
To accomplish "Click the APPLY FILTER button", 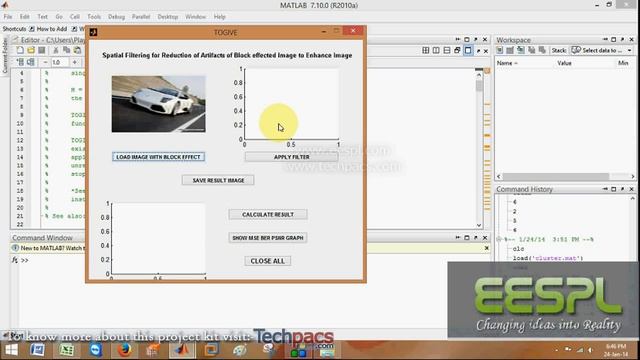I will tap(291, 157).
